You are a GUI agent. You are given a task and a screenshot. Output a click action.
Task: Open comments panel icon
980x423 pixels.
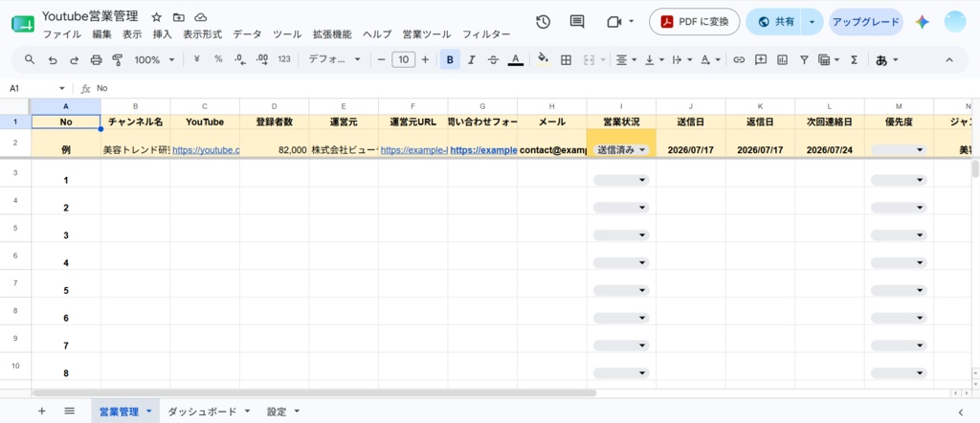(577, 22)
